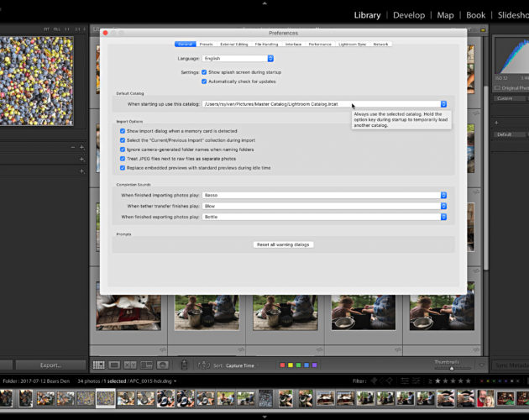Toggle Automatically check for updates
The width and height of the screenshot is (529, 420).
pyautogui.click(x=204, y=81)
